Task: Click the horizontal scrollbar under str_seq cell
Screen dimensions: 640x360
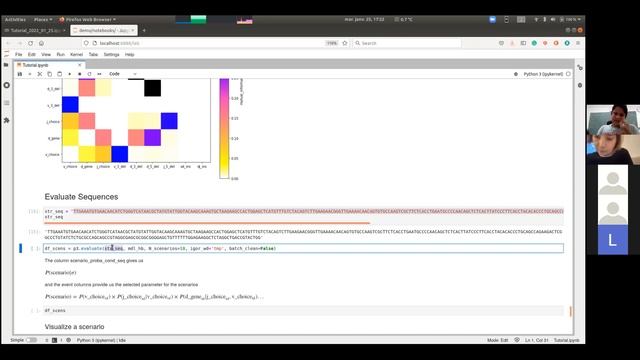Action: click(207, 223)
